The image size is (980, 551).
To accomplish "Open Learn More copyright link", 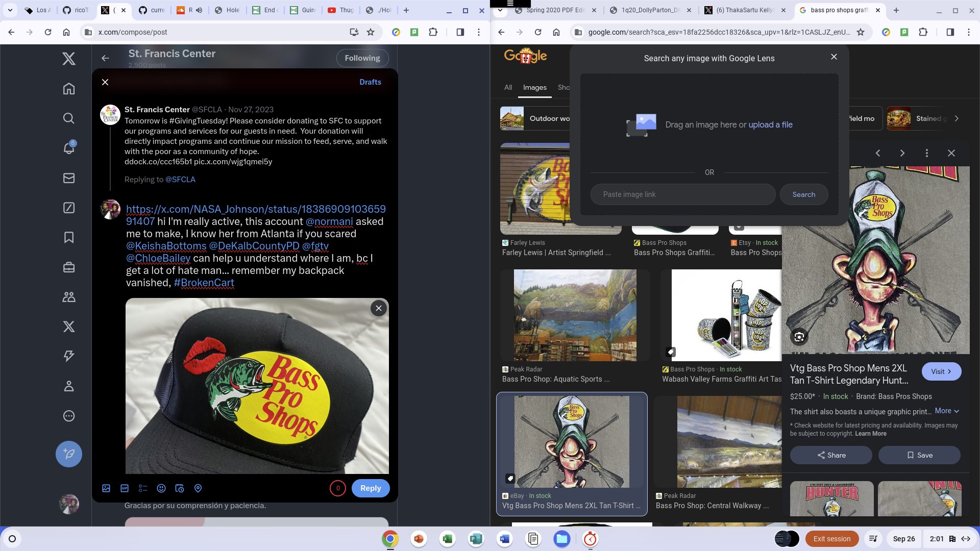I will click(x=871, y=434).
